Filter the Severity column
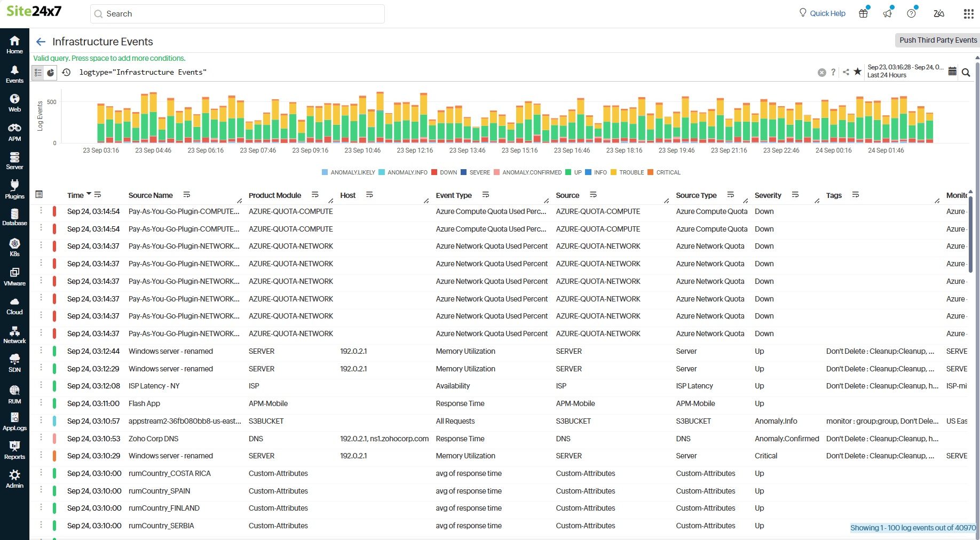Image resolution: width=980 pixels, height=540 pixels. click(795, 195)
